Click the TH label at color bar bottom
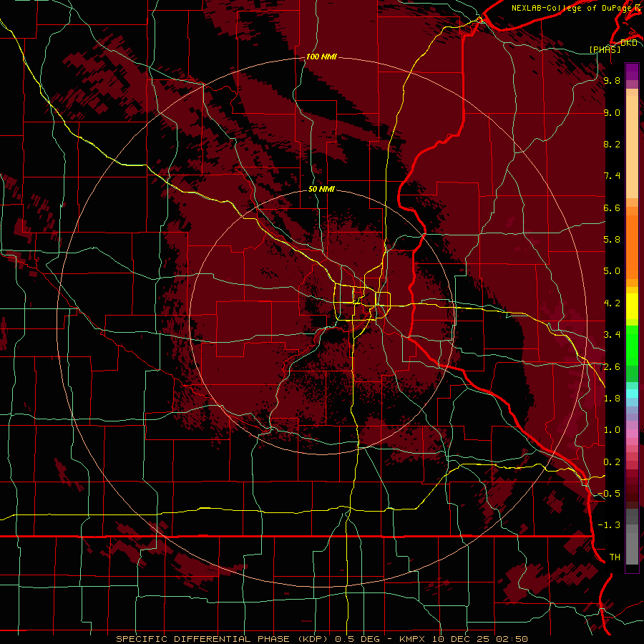This screenshot has height=644, width=644. click(x=615, y=557)
